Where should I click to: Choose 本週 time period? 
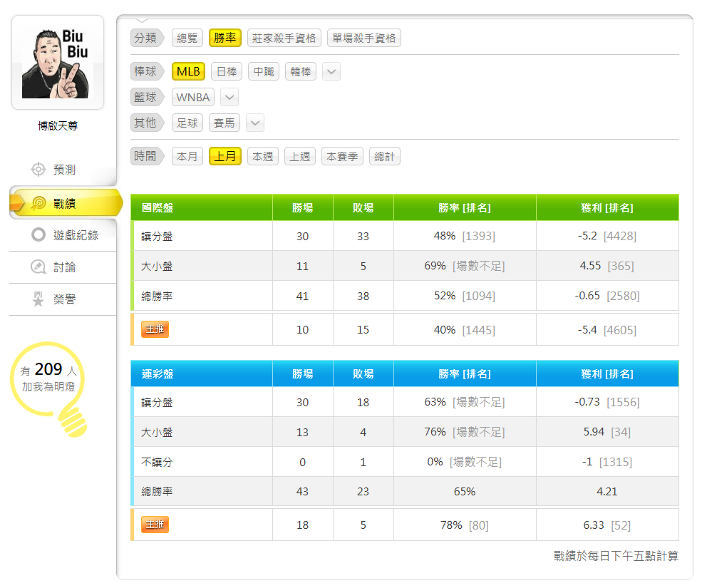(x=263, y=157)
